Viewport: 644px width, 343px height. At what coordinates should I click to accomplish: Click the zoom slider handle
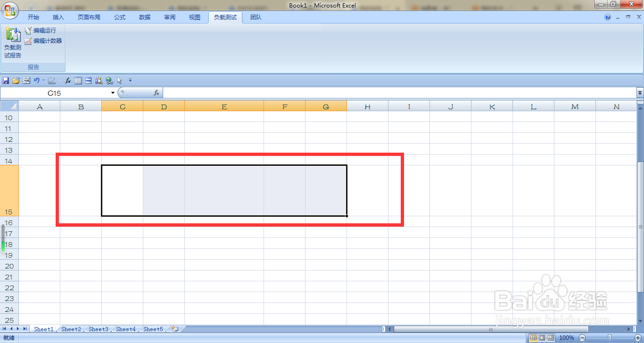click(610, 338)
